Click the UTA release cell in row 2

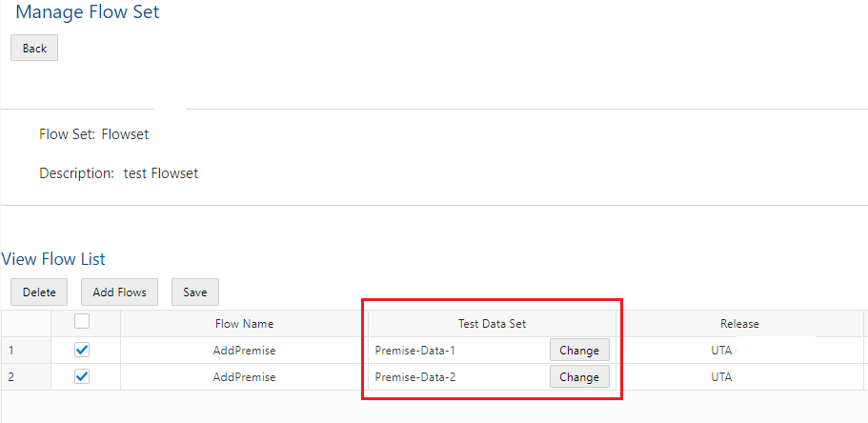pos(721,377)
